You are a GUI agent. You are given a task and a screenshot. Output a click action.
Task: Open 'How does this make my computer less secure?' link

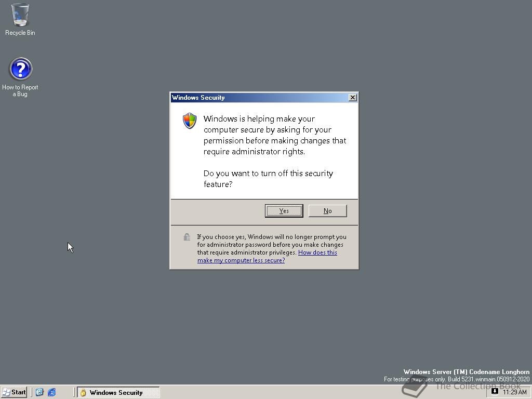[x=268, y=257]
